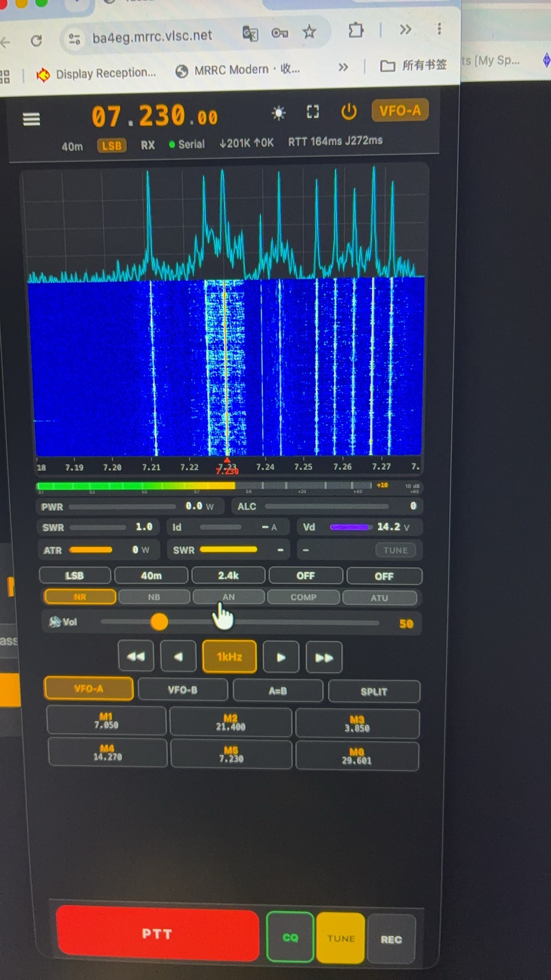Click the fast rewind tuning button

click(136, 656)
